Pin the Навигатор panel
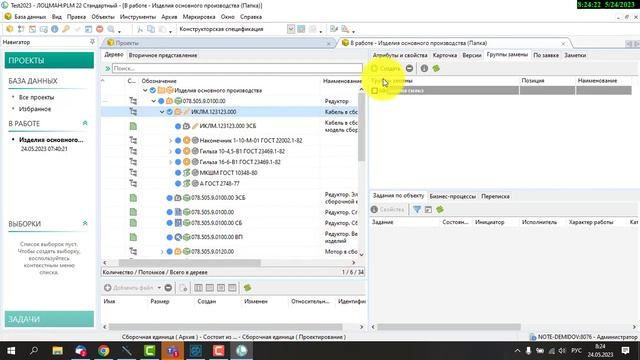Screen dimensions: 640x360 (92, 42)
